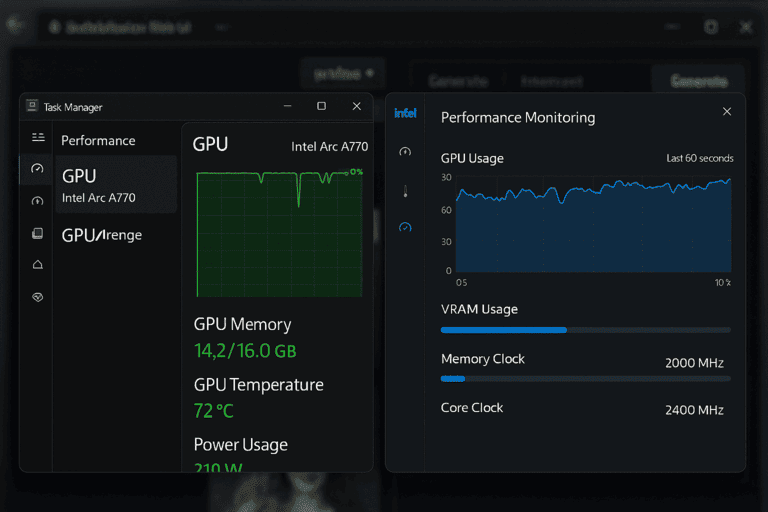Click the Performance Monitoring title
This screenshot has width=768, height=512.
point(518,118)
